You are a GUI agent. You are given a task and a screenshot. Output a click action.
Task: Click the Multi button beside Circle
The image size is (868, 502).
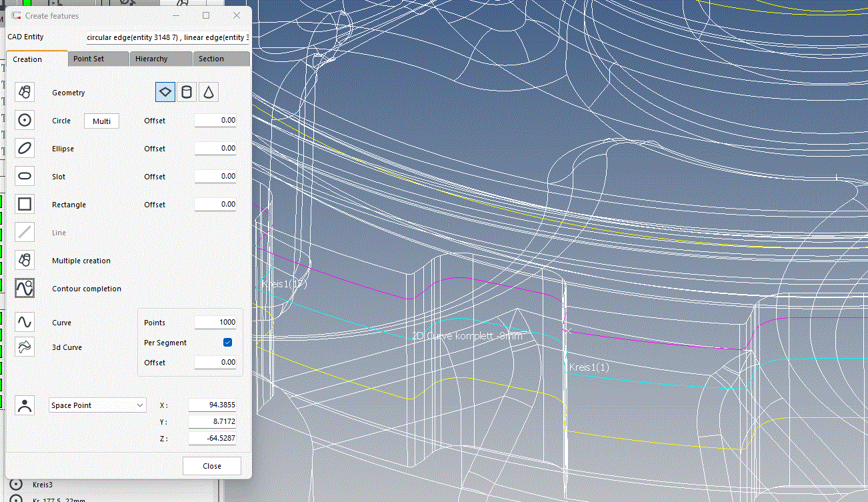coord(101,121)
